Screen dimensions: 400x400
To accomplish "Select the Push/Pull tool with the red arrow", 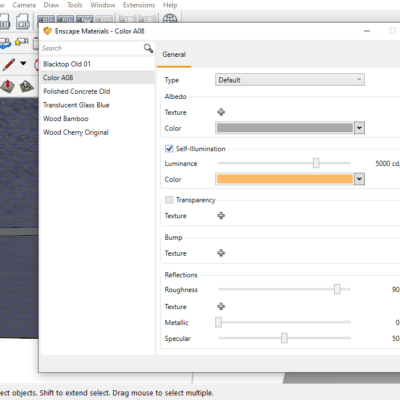I will coord(7,86).
